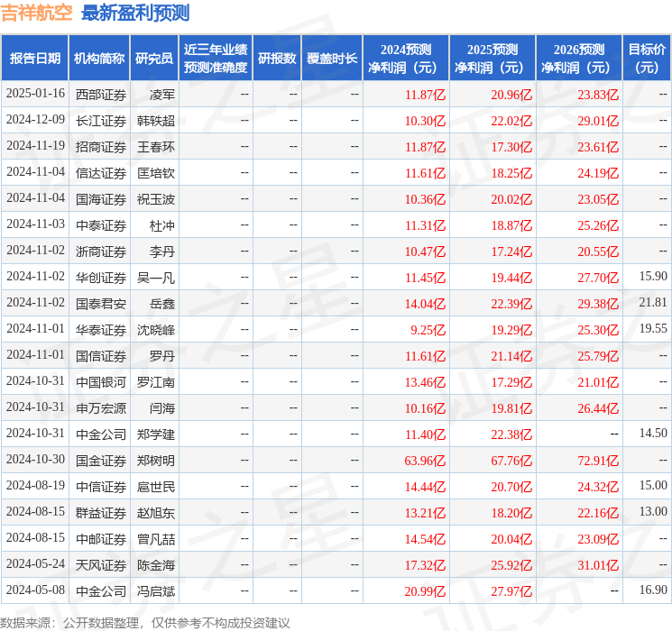This screenshot has height=631, width=672.
Task: Open the 国泰君安 institution entry
Action: tap(101, 303)
